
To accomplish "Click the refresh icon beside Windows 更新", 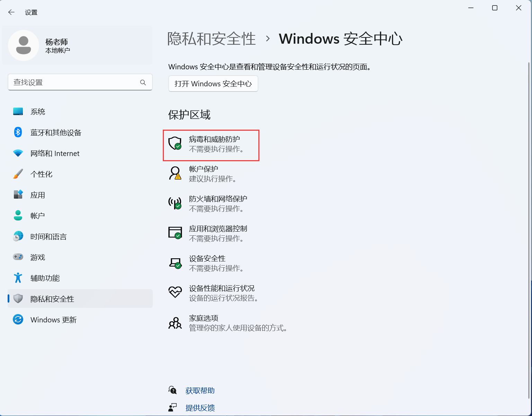I will 18,319.
